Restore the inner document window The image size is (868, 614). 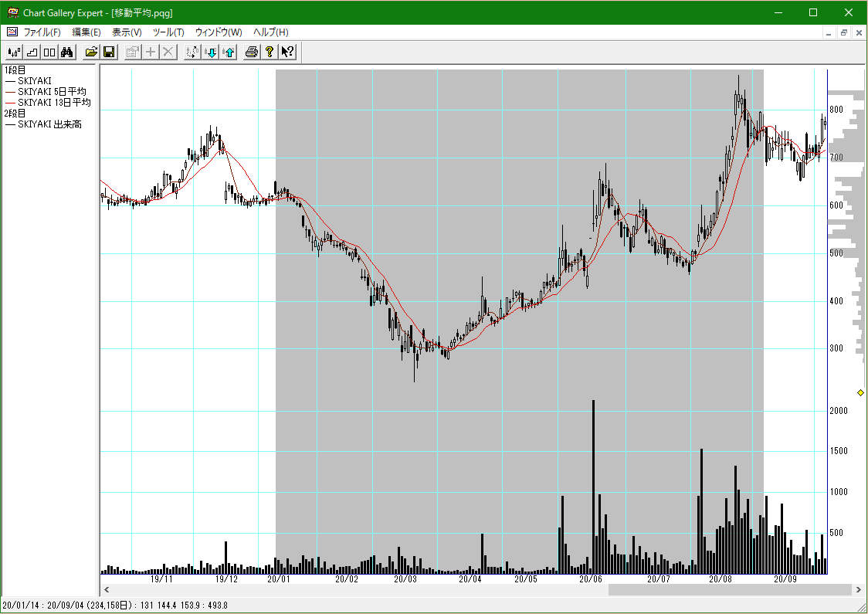[843, 32]
